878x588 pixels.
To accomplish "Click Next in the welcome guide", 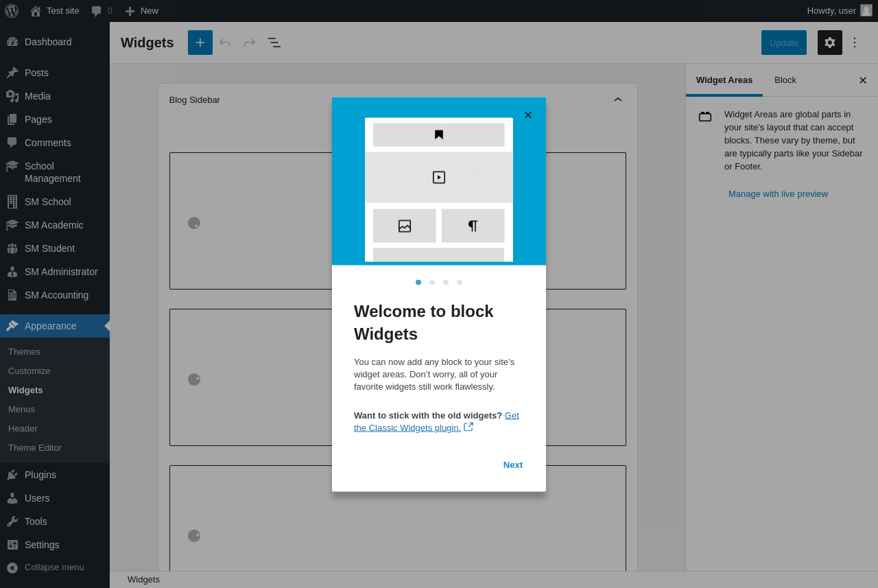I will click(x=512, y=465).
